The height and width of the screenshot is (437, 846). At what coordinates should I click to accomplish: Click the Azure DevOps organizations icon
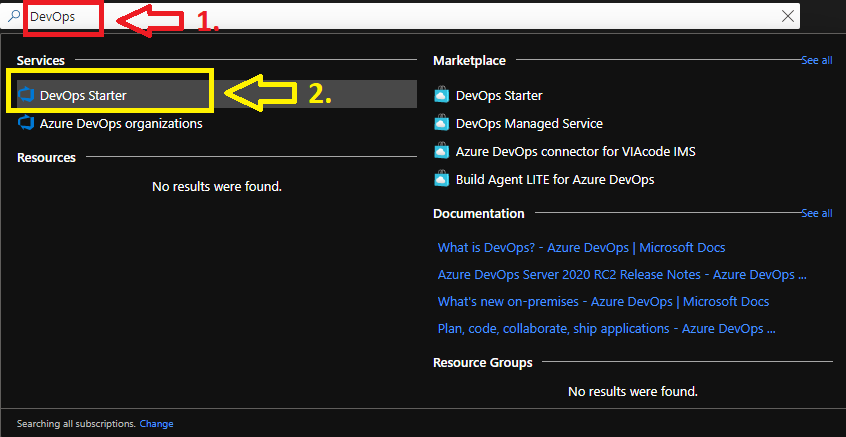26,124
